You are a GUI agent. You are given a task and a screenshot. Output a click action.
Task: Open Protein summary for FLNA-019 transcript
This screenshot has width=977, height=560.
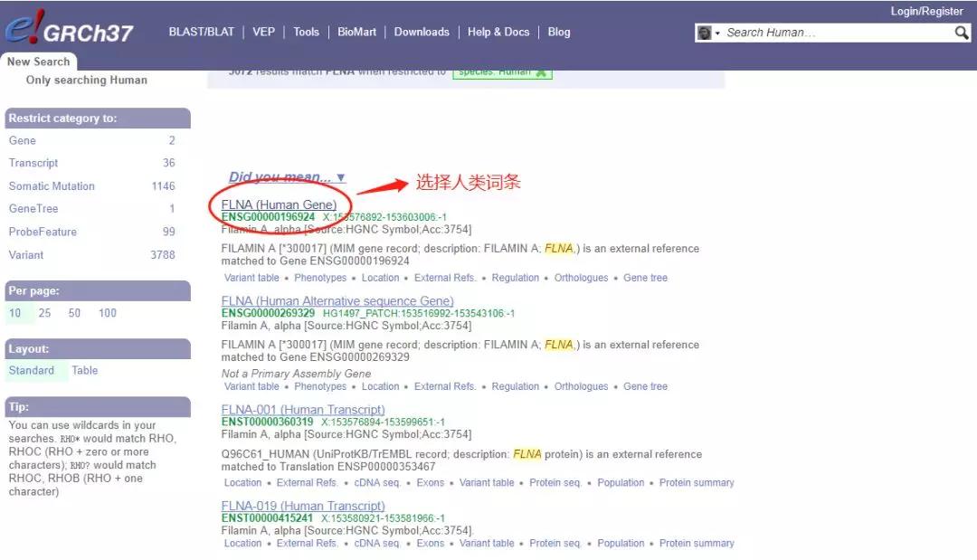tap(697, 544)
